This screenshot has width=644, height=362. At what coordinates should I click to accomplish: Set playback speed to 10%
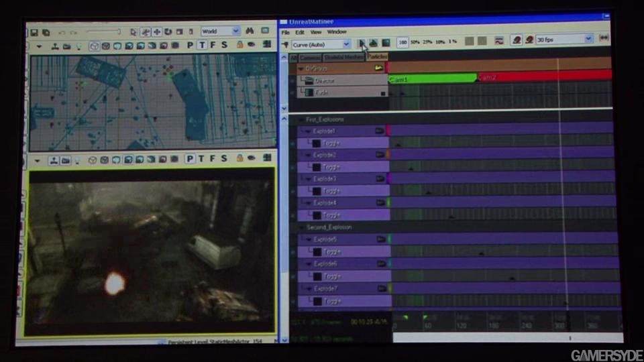pos(440,42)
